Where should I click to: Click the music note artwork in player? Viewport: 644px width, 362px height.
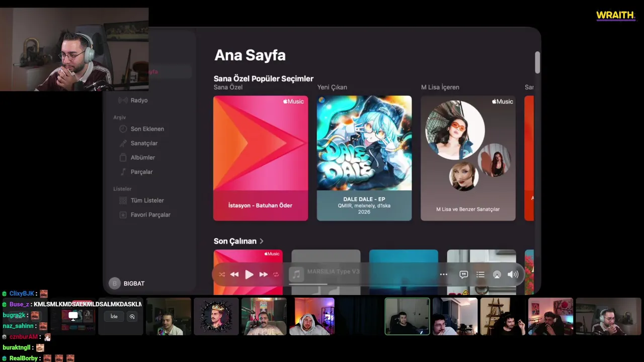pos(296,274)
